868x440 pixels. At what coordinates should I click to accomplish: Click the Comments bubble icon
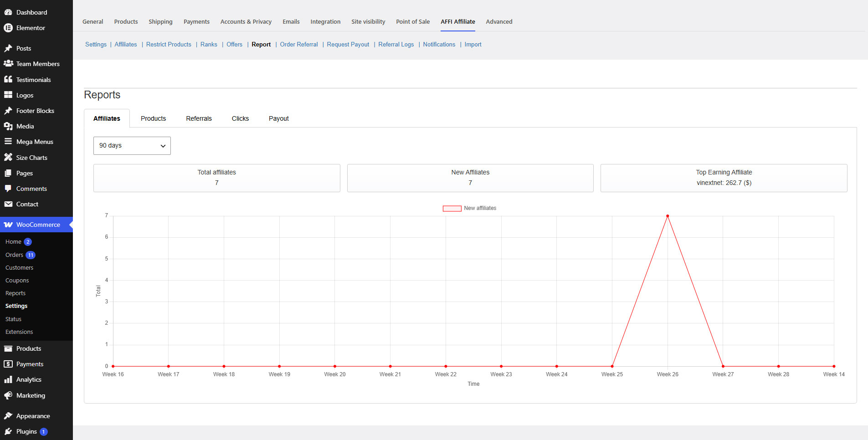click(x=8, y=189)
